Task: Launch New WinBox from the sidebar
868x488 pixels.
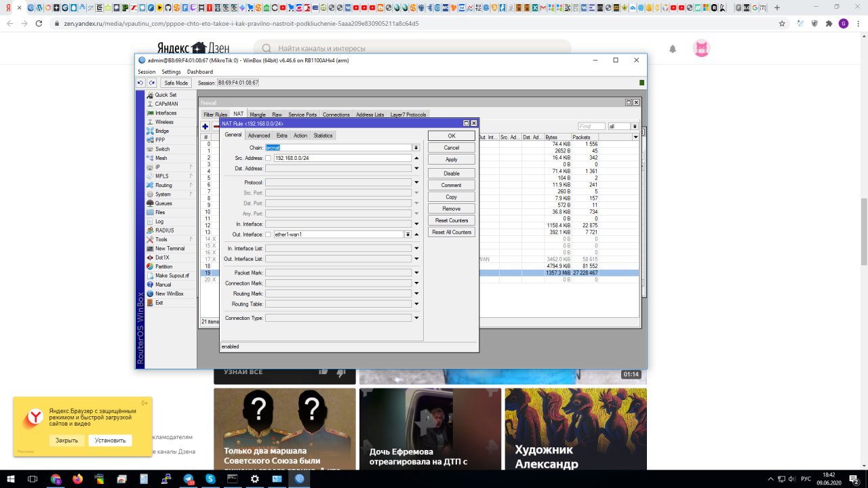Action: pyautogui.click(x=169, y=293)
